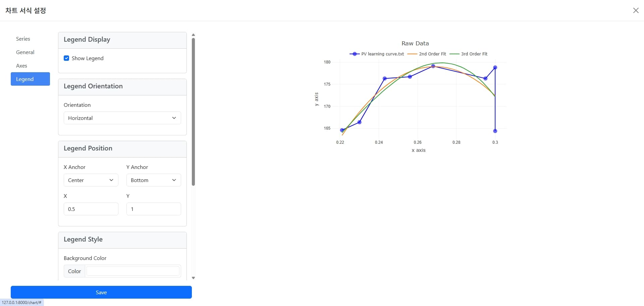Open the Orientation dropdown
The width and height of the screenshot is (644, 306).
coord(122,118)
